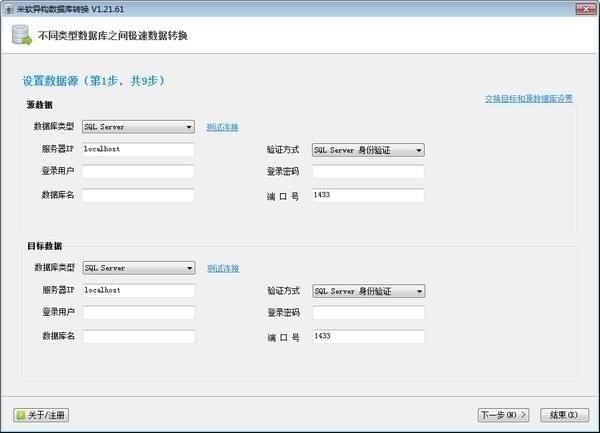
Task: Go to next step with 下一步 button
Action: [x=503, y=415]
